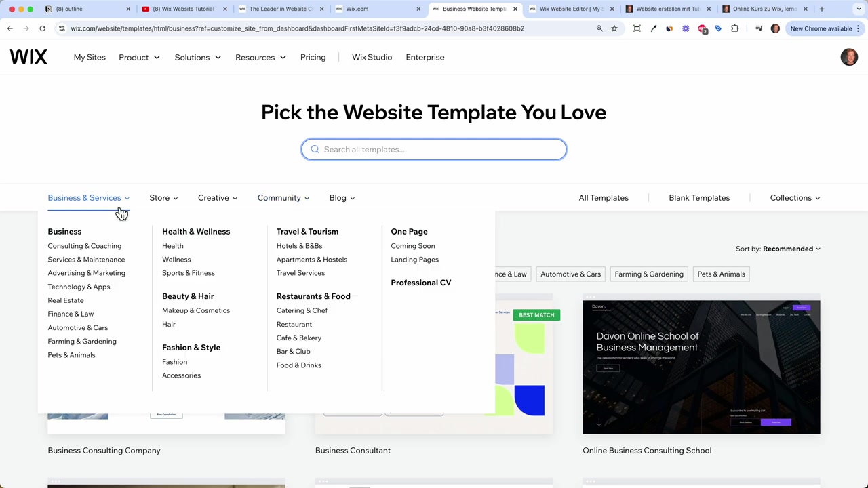This screenshot has height=488, width=868.
Task: Choose Cafe & Bakery templates
Action: pos(299,338)
